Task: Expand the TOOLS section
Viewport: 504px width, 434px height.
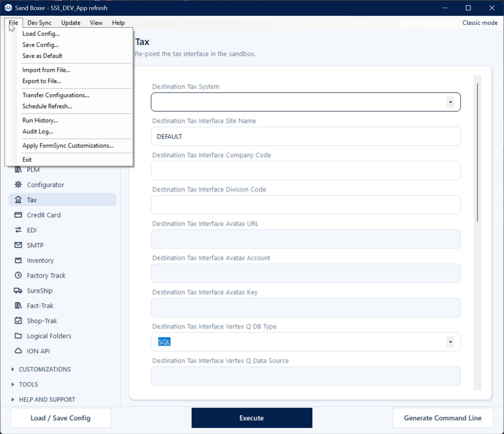Action: (13, 384)
